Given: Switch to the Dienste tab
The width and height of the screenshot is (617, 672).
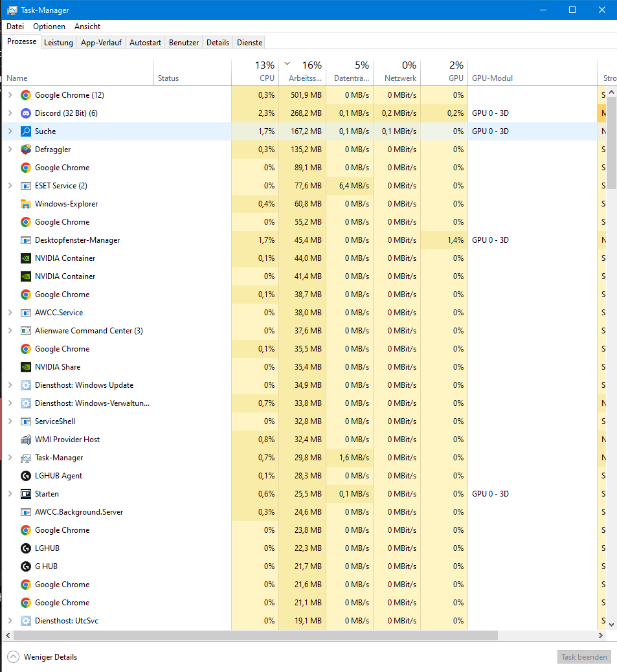Looking at the screenshot, I should [x=249, y=43].
